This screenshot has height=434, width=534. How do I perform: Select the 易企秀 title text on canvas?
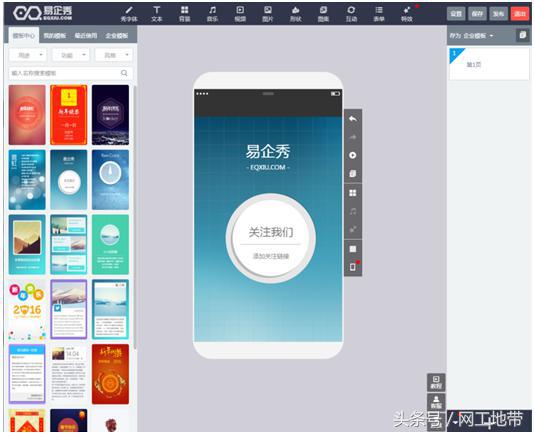268,151
